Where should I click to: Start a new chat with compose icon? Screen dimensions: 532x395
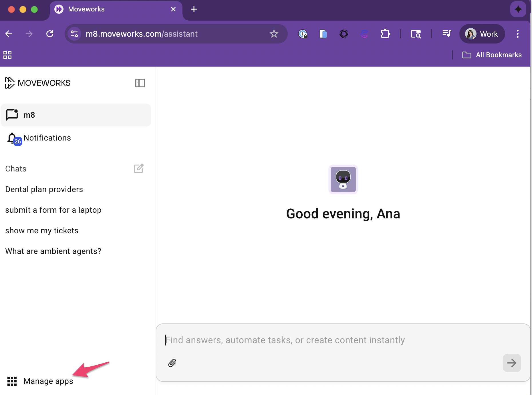pos(139,169)
